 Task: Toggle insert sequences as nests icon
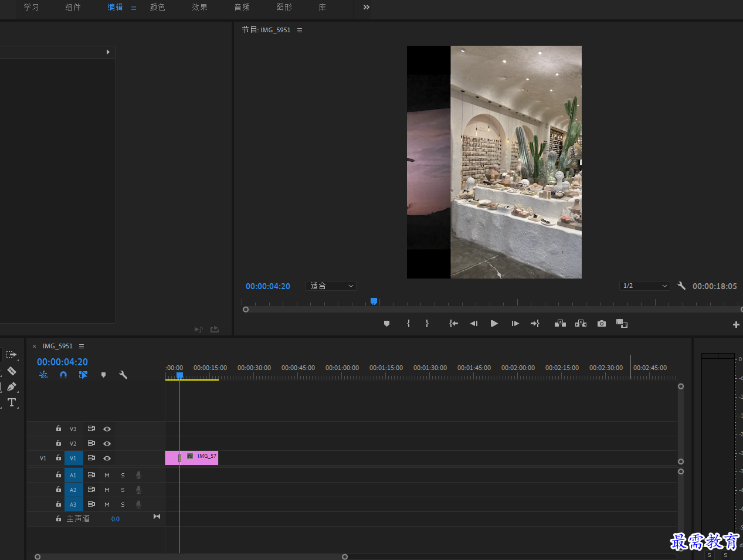[x=43, y=375]
